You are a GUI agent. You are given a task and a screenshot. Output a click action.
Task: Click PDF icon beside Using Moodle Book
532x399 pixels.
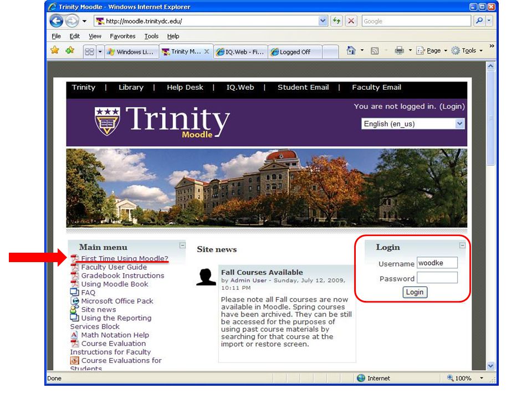click(74, 284)
